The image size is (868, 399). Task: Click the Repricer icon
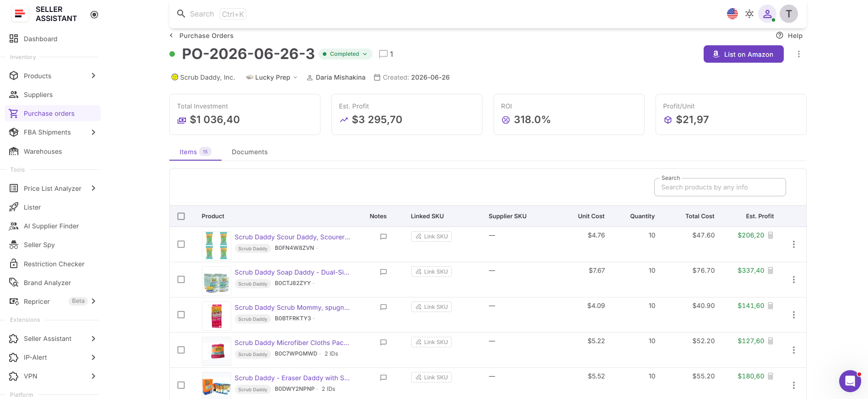14,302
